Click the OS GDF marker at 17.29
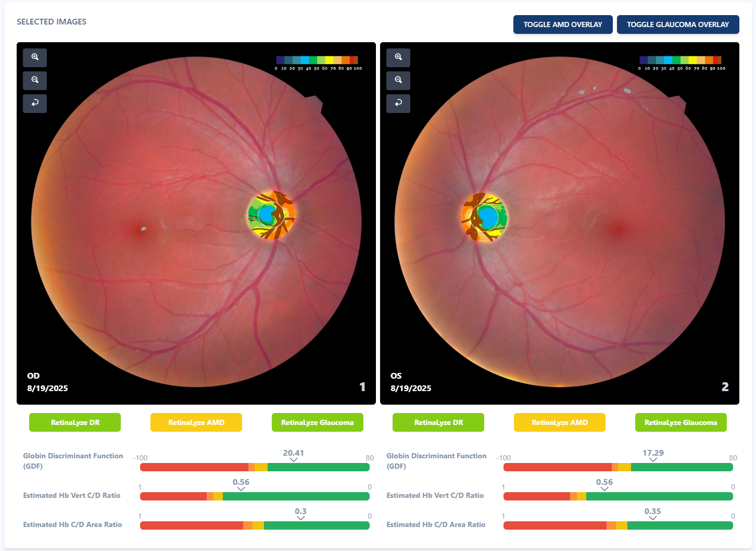This screenshot has height=551, width=756. click(653, 459)
